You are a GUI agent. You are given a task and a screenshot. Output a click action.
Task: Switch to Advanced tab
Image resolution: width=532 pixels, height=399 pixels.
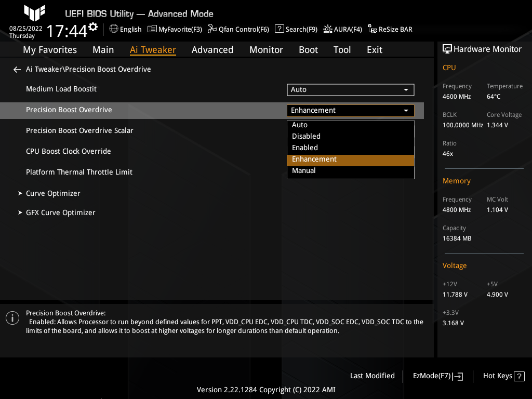coord(212,50)
